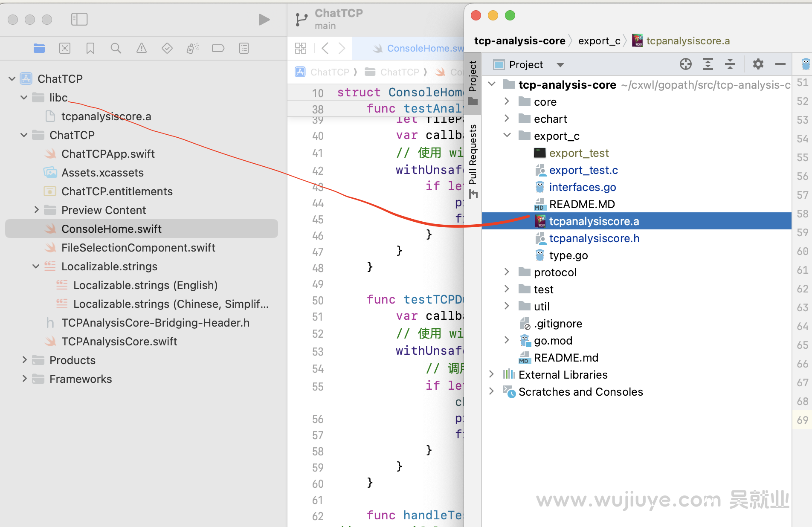Open TCPAnalysisCore.swift file

click(119, 342)
